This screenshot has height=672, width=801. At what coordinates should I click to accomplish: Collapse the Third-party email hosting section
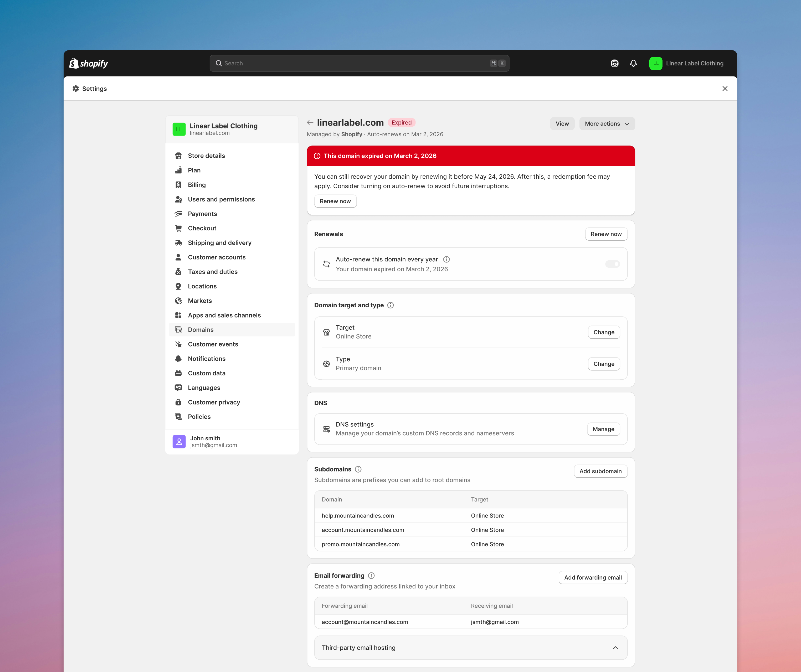pyautogui.click(x=615, y=648)
